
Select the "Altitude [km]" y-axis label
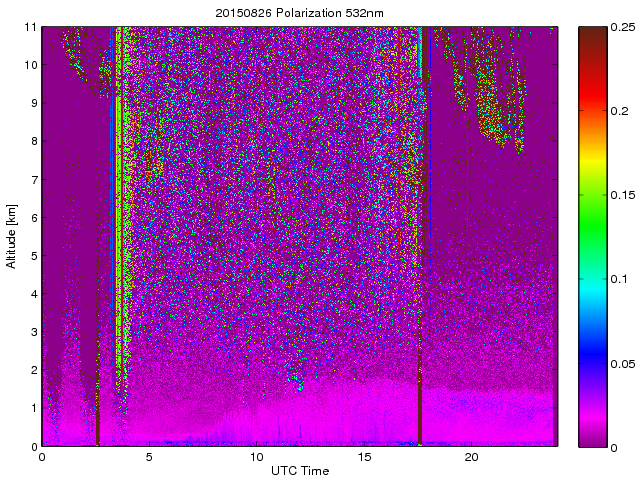pos(12,236)
